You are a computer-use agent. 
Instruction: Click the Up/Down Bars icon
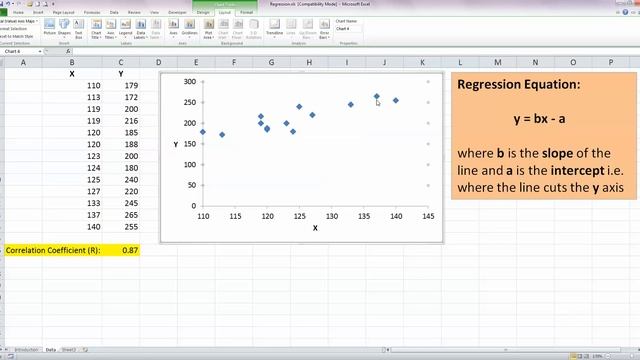pos(307,29)
